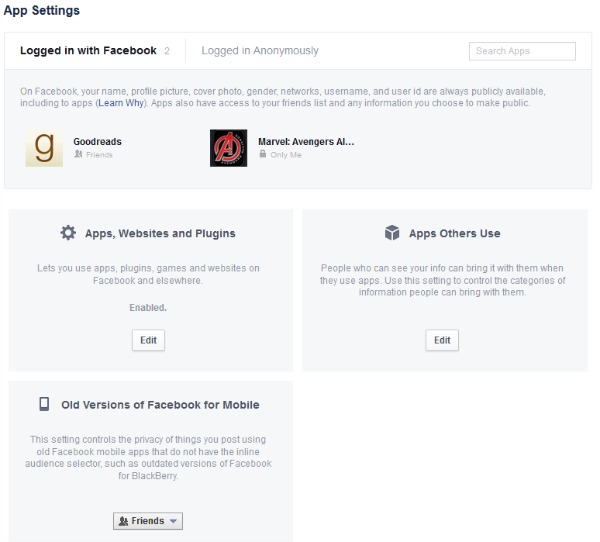Open the Marvel Avengers Alliance app icon

coord(228,148)
